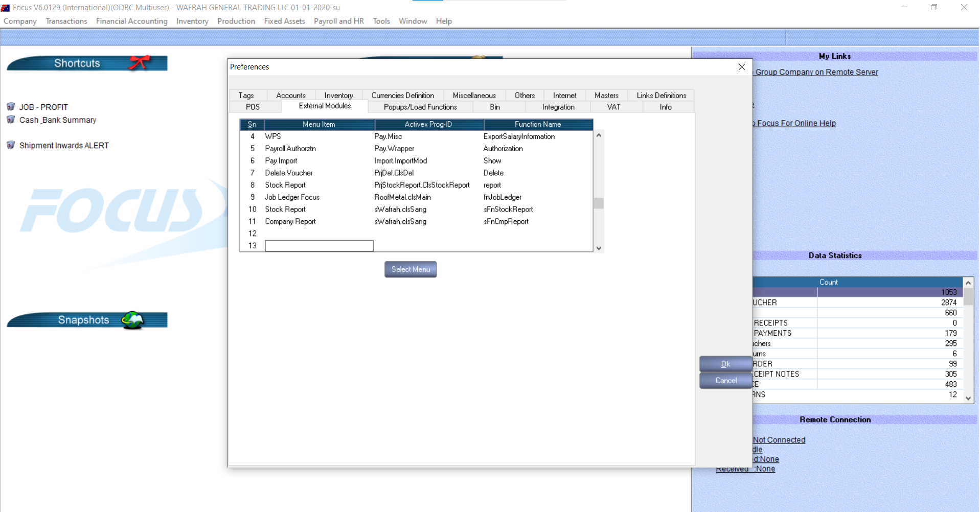Click the Focus application icon in title bar
Image resolution: width=980 pixels, height=512 pixels.
(x=6, y=8)
